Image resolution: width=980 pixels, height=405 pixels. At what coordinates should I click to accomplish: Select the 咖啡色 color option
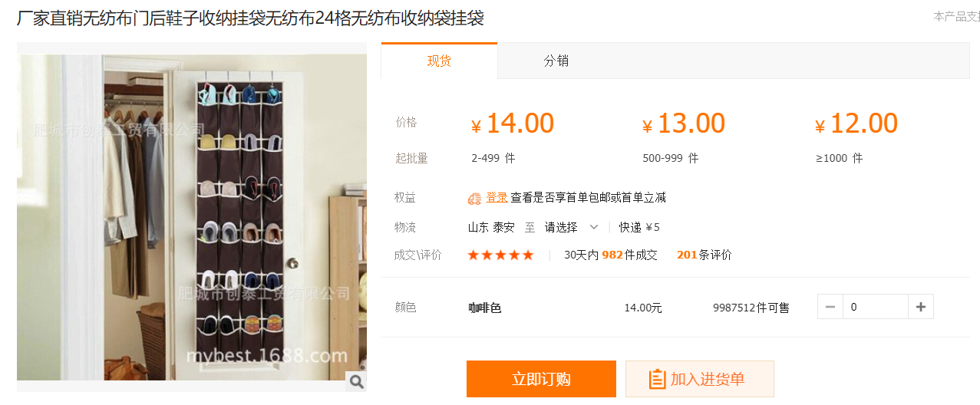tap(485, 308)
